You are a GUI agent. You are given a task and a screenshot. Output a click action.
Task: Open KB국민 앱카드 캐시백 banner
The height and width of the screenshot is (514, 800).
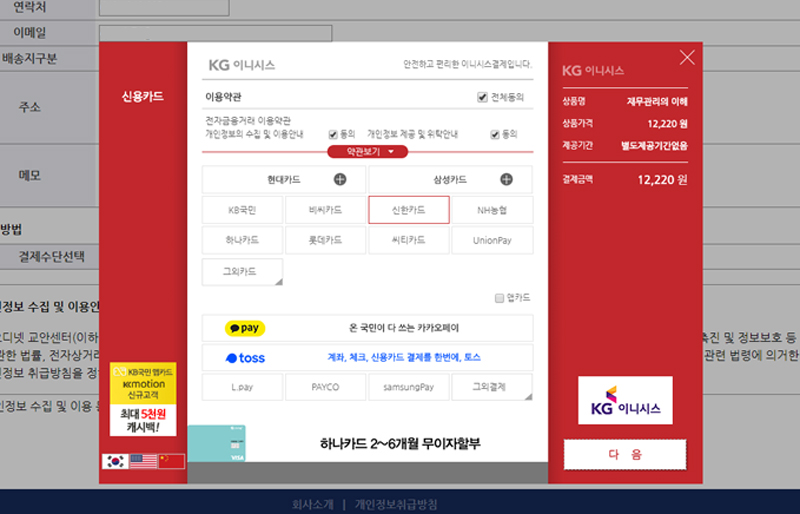(x=143, y=399)
